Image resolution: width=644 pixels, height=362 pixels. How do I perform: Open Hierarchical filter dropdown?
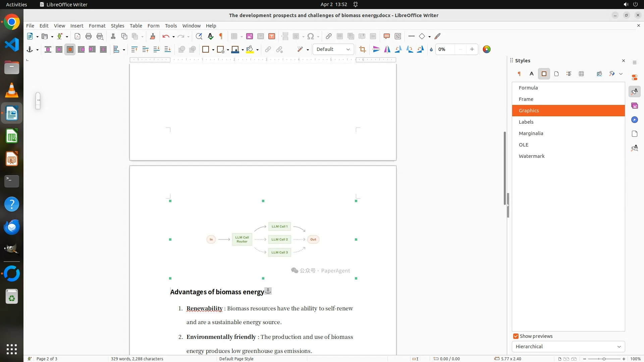[x=568, y=347]
